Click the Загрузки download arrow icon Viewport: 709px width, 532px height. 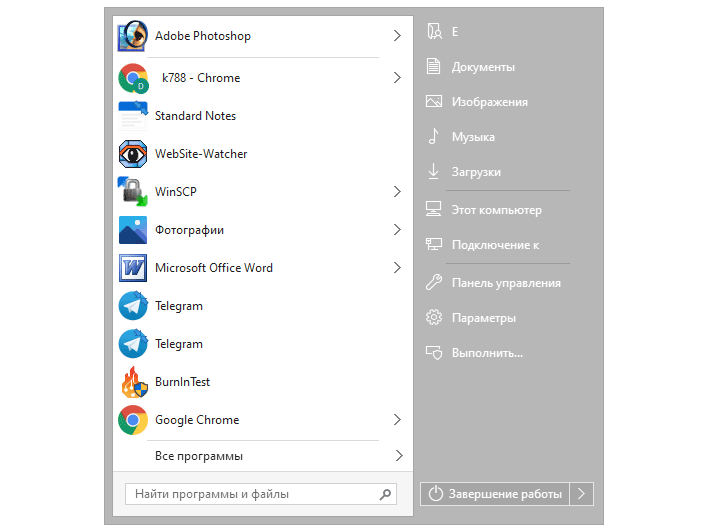[433, 172]
